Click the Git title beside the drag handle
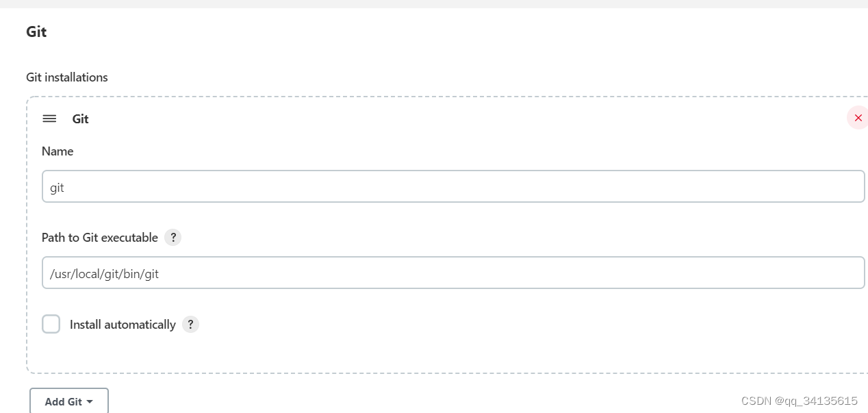The width and height of the screenshot is (868, 413). click(81, 118)
